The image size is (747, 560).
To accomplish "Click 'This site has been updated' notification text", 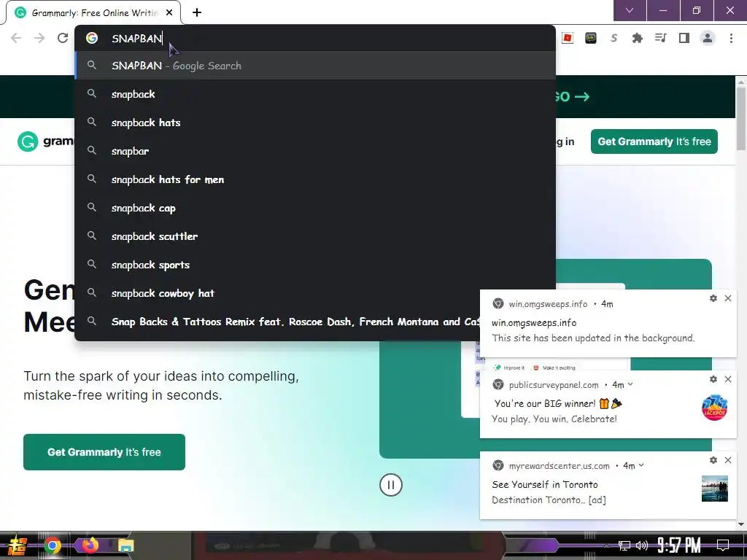I will click(x=593, y=338).
